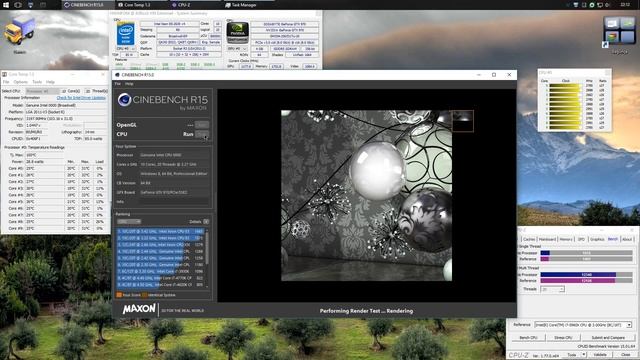The image size is (640, 360).
Task: Click Check for Intel Driver Updates link
Action: [81, 98]
